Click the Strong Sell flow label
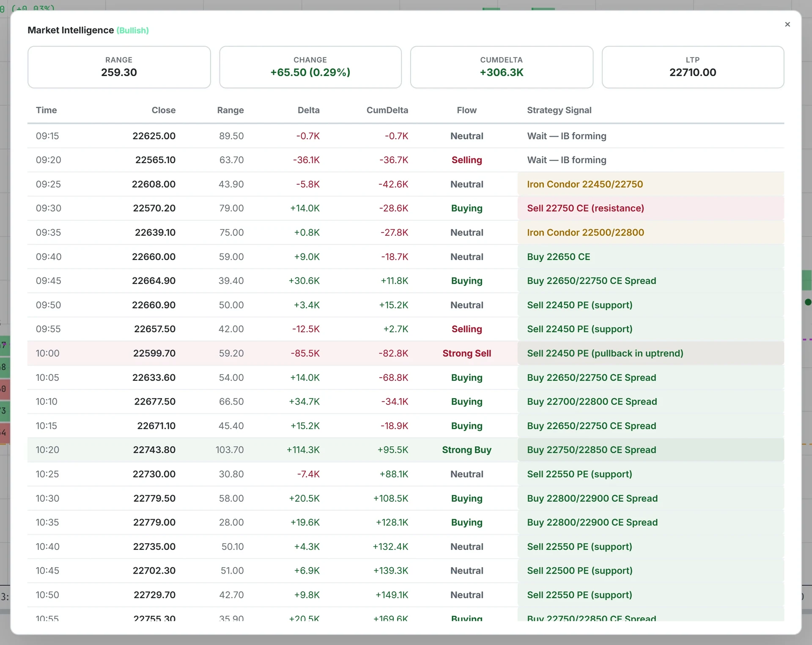Screen dimensions: 812x645 466,353
